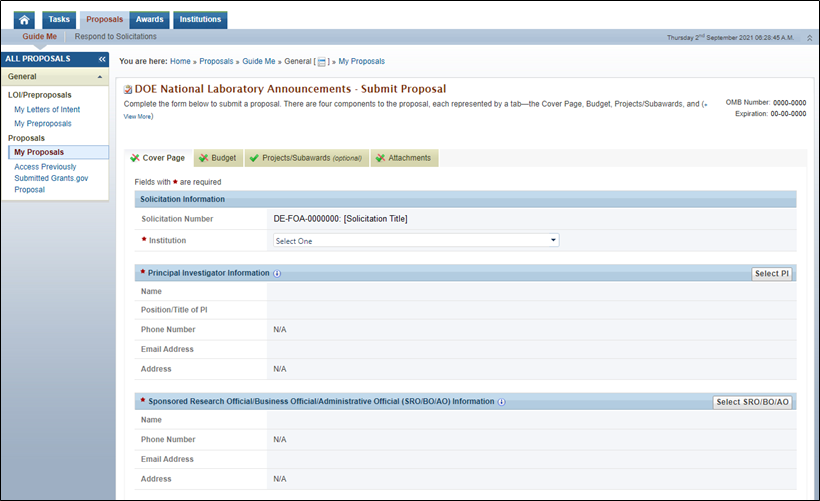The height and width of the screenshot is (501, 820).
Task: Click the Budget tab status icon
Action: click(x=203, y=158)
